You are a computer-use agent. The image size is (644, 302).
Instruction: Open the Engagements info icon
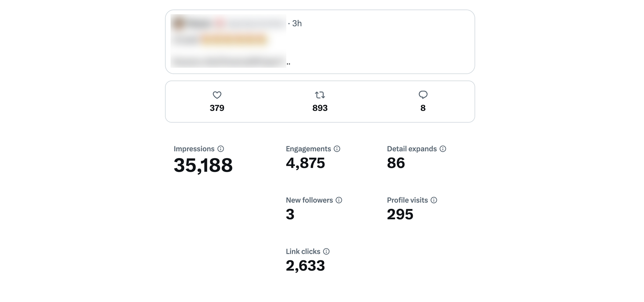point(337,149)
